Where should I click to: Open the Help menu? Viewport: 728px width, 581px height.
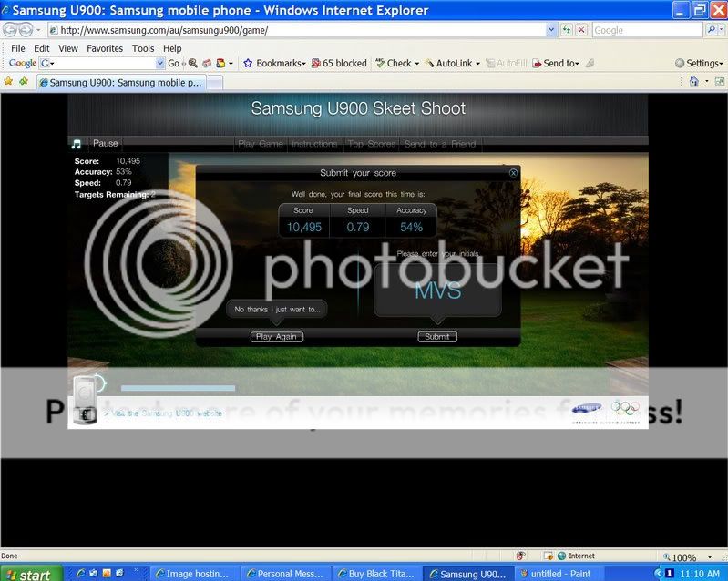coord(172,48)
